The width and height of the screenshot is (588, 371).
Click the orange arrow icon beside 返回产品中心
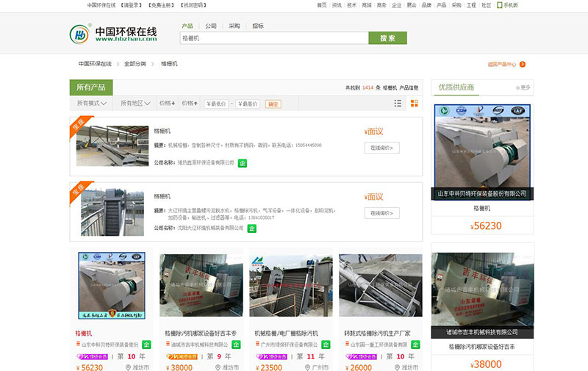[x=523, y=65]
